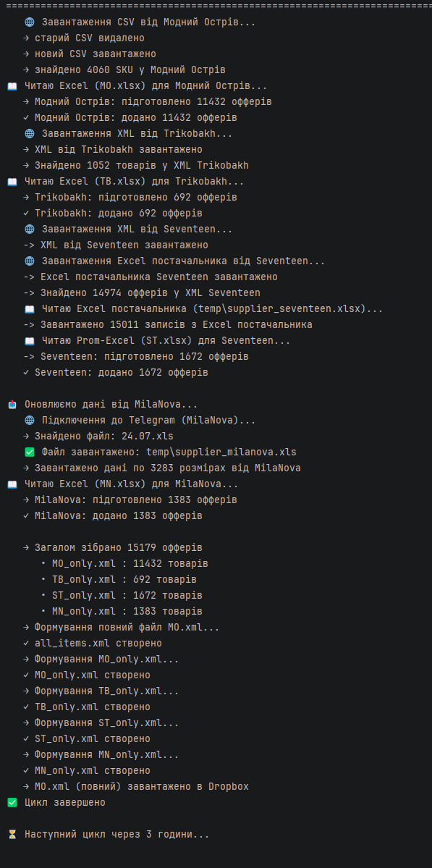Click the book icon before Читаю Excel (MN.xlsx)
The height and width of the screenshot is (868, 432).
click(12, 484)
